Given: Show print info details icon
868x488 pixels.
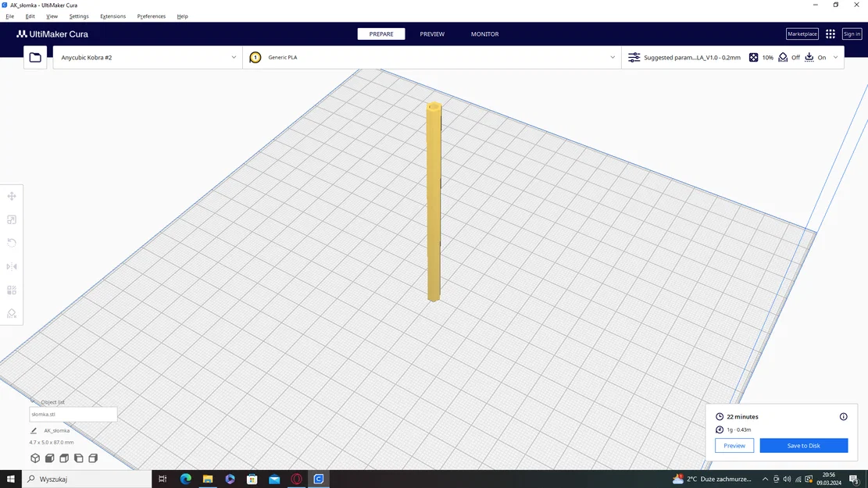Looking at the screenshot, I should coord(843,417).
